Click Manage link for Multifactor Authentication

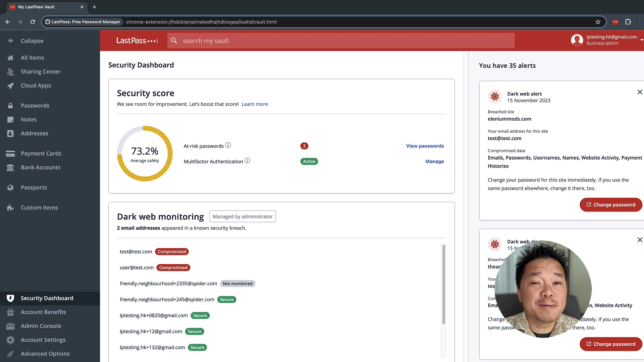(x=434, y=161)
